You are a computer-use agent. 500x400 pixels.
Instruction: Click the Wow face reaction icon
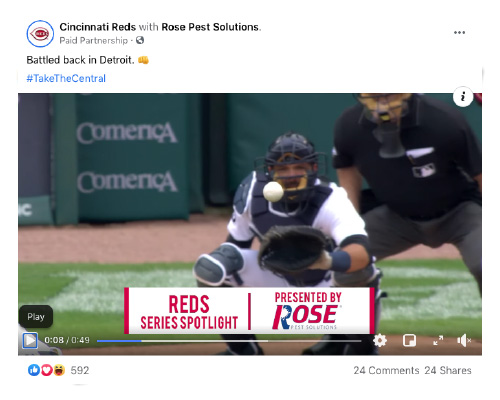59,370
